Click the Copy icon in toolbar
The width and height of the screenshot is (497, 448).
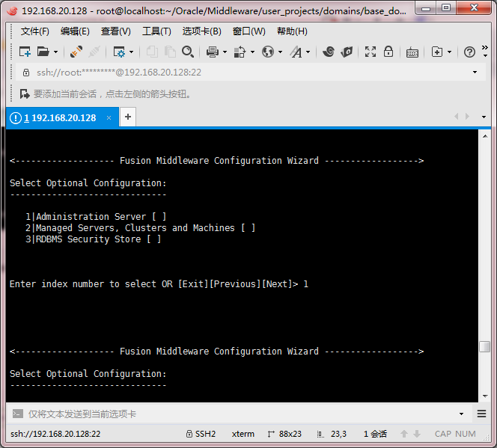[152, 52]
